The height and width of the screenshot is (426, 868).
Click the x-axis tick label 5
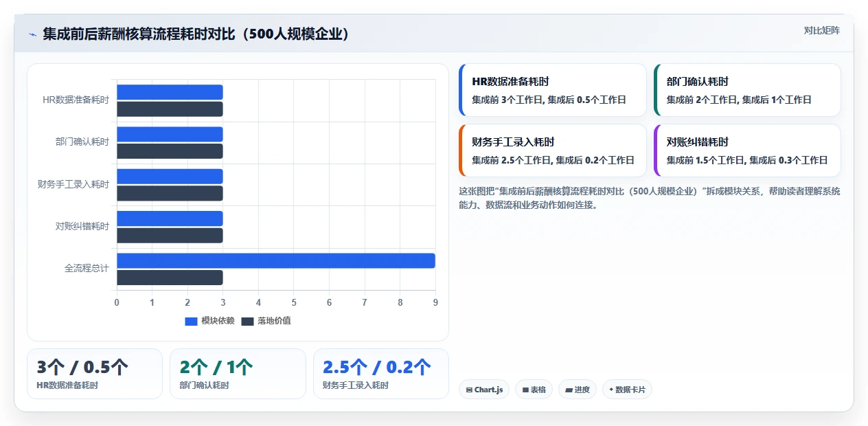294,302
